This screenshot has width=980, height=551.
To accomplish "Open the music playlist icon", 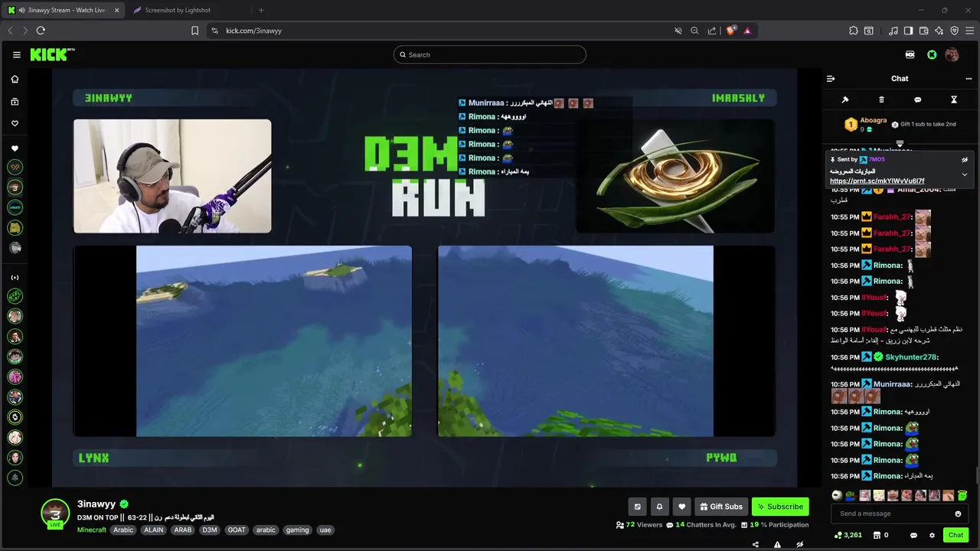I will pyautogui.click(x=893, y=31).
